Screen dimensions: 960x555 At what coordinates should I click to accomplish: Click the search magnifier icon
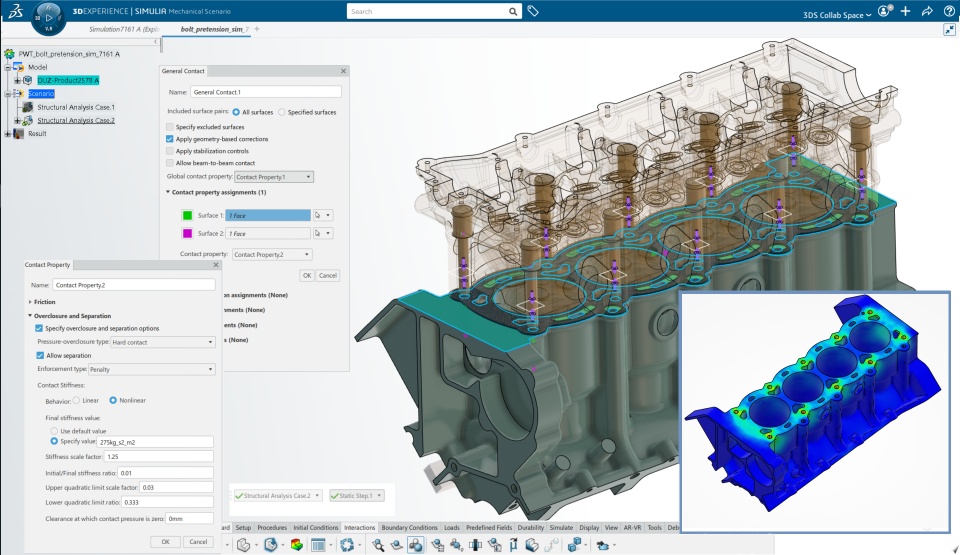pos(513,12)
